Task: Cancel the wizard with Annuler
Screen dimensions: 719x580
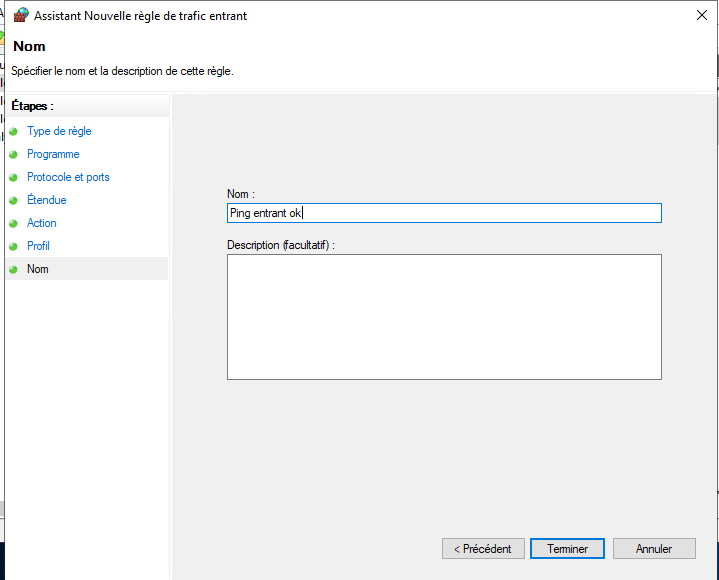Action: click(x=654, y=549)
